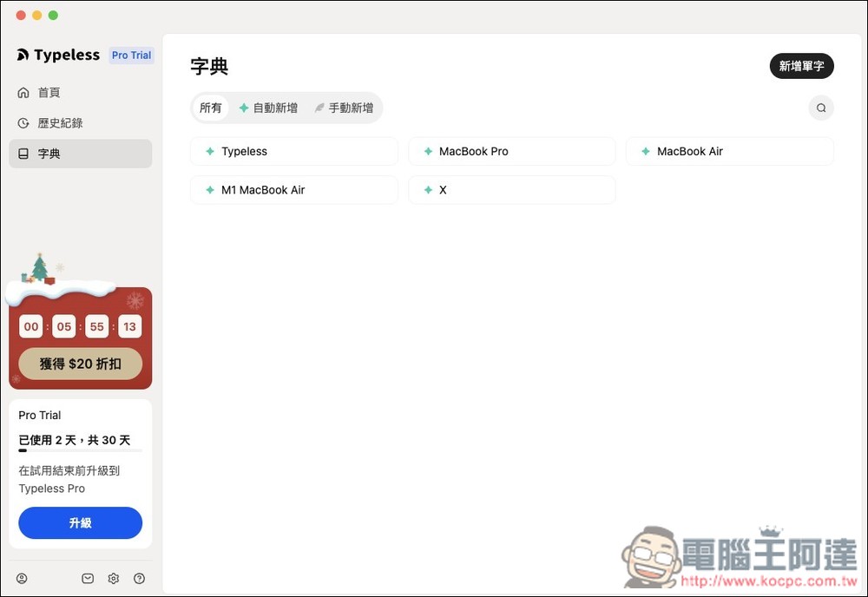Filter by 手動新增 entries
868x597 pixels.
(345, 108)
